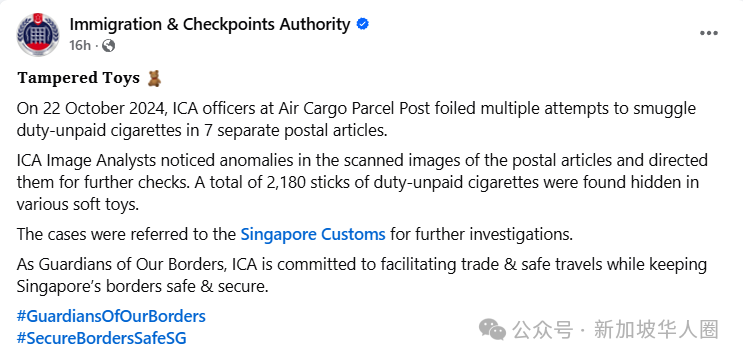
Task: Open the Singapore Customs link
Action: click(313, 234)
